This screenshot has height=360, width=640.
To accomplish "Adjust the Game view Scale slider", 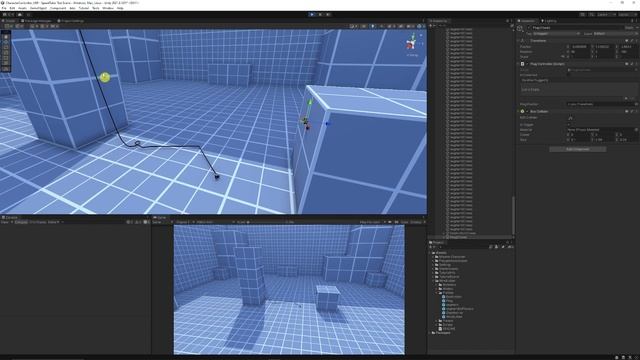I will (x=267, y=222).
